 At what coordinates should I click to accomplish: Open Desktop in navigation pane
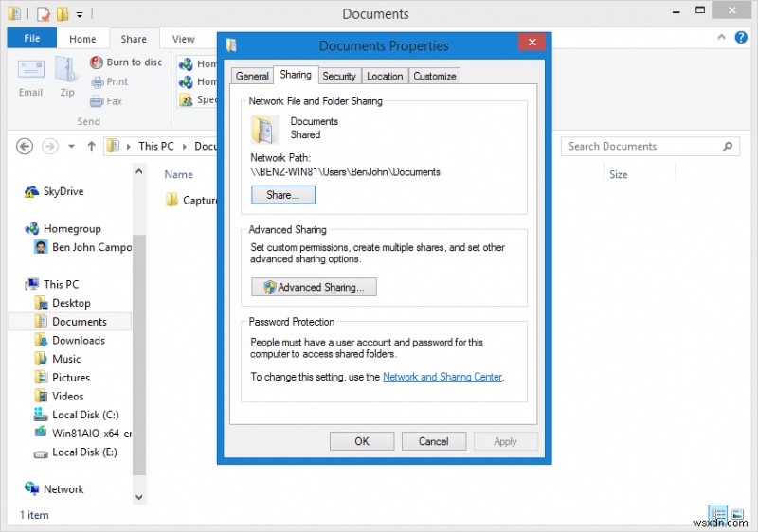point(63,303)
